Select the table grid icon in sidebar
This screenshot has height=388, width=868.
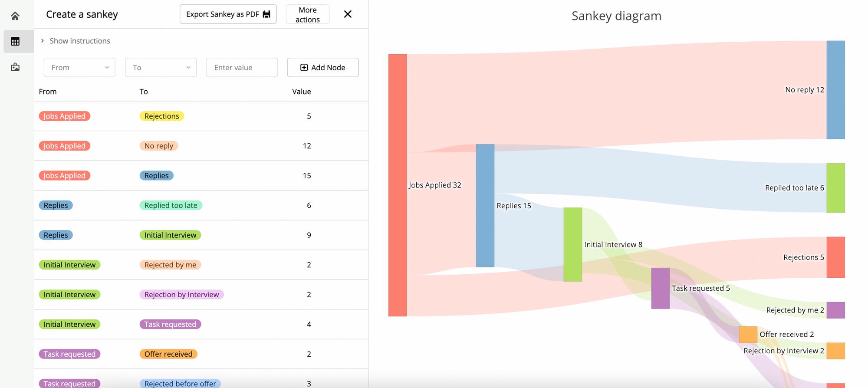15,42
